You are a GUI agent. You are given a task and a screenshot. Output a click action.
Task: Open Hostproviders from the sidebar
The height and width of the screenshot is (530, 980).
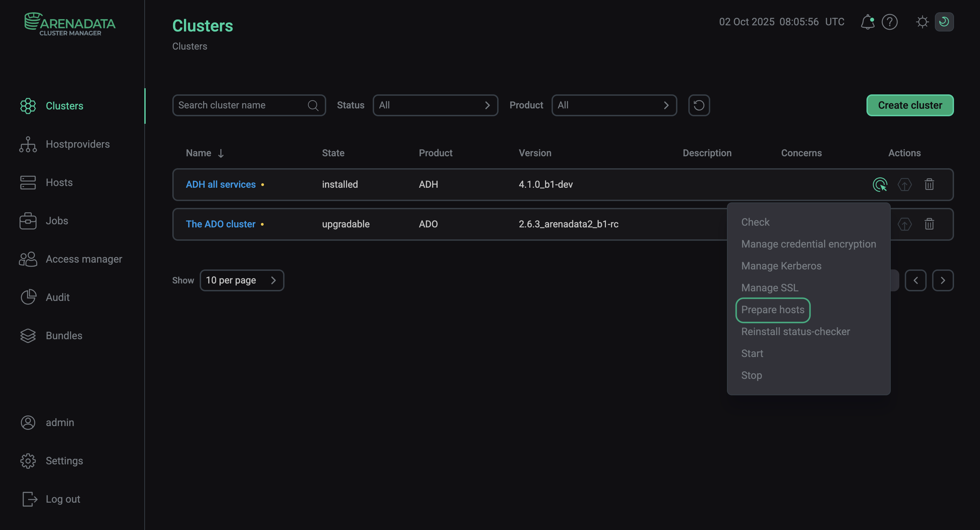point(78,144)
